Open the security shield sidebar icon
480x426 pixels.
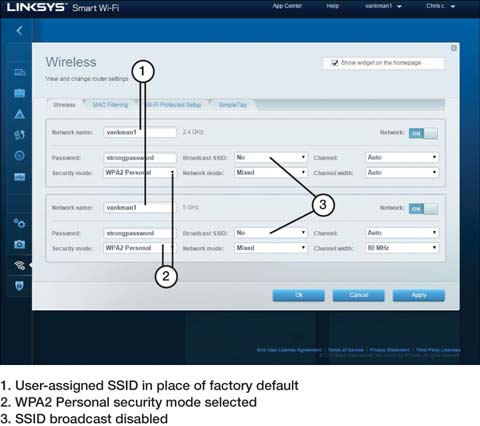point(20,286)
